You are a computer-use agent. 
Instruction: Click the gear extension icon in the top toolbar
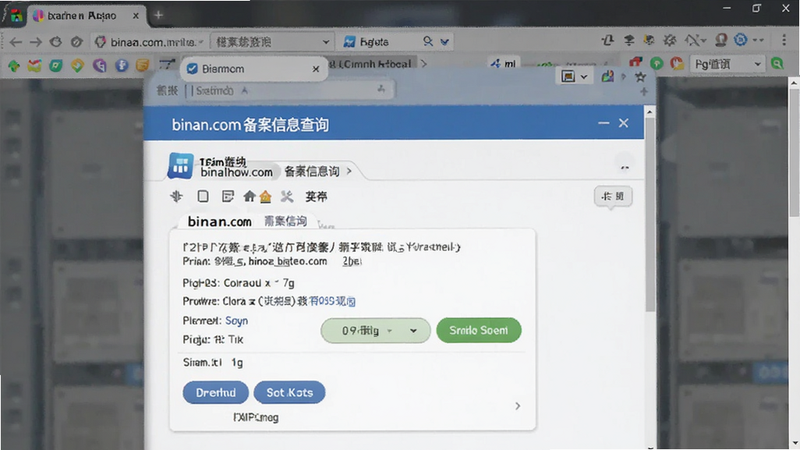670,40
